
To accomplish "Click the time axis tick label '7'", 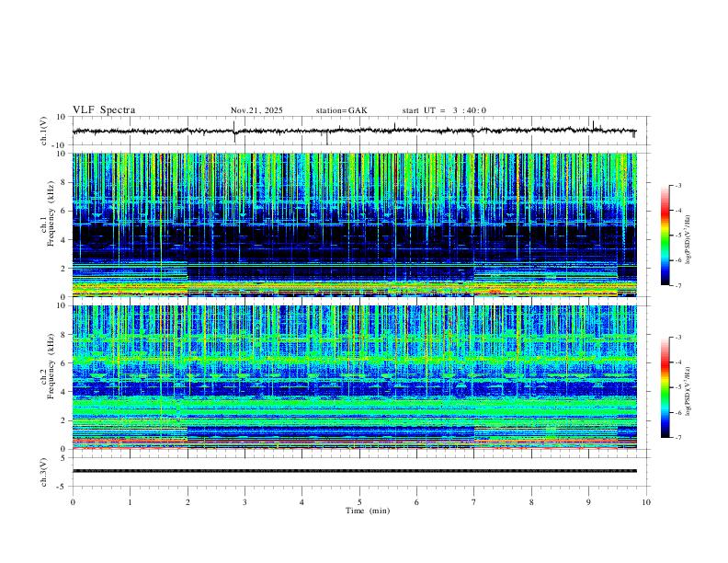I will pos(474,502).
